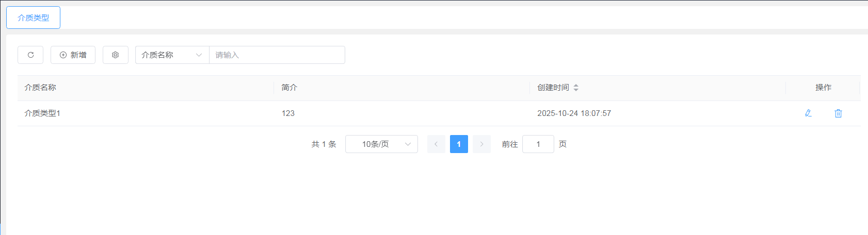Sort by 创建时间 column arrows
868x235 pixels.
[x=576, y=88]
